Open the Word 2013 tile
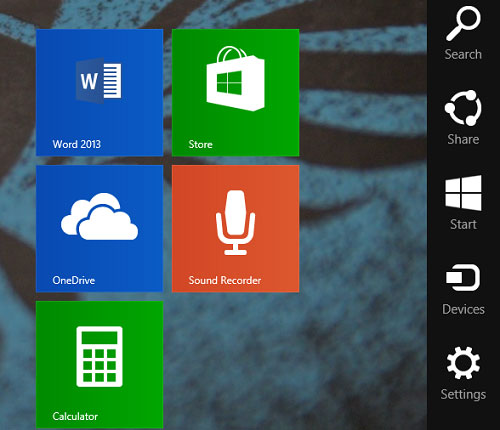This screenshot has height=430, width=500. tap(99, 92)
